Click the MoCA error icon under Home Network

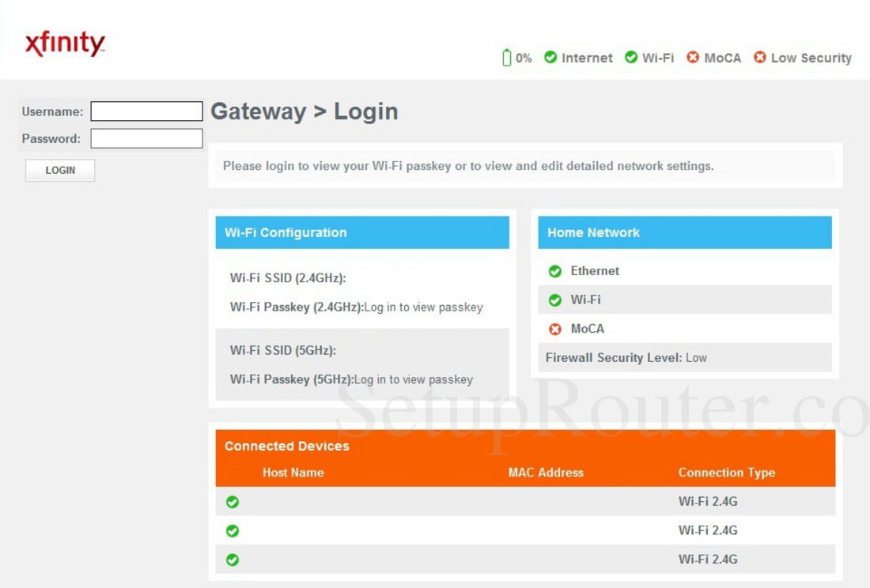[555, 329]
